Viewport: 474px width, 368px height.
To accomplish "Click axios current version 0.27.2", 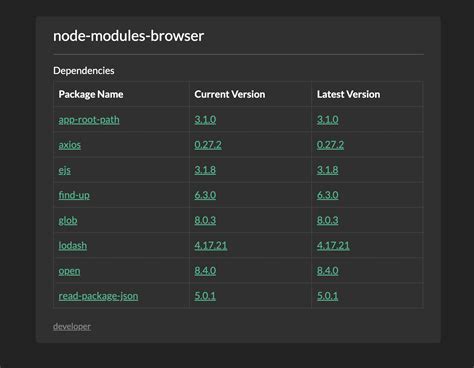I will (x=208, y=145).
